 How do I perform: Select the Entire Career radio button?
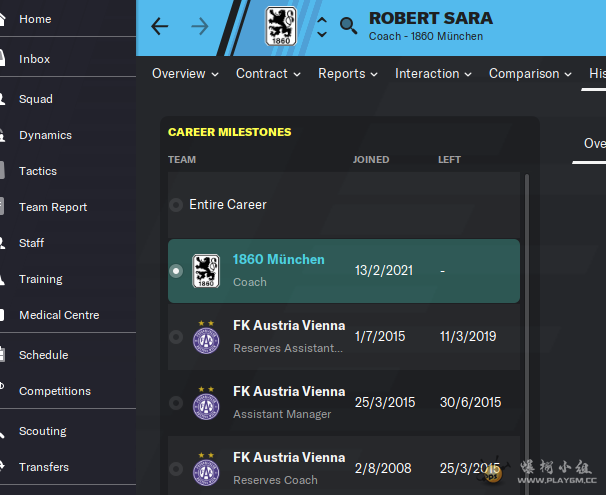176,205
